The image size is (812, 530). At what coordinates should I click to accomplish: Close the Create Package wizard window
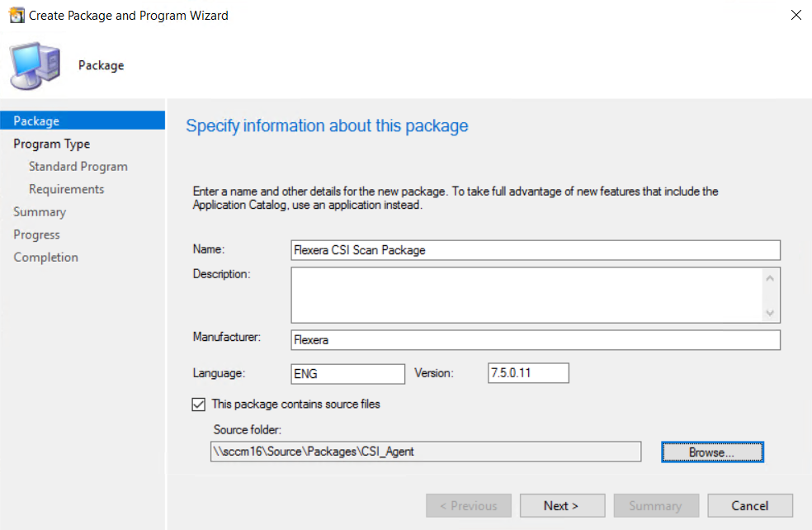(x=796, y=15)
